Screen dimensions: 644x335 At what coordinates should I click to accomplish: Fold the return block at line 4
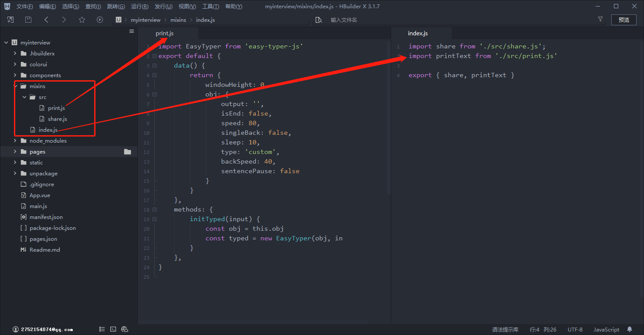tap(154, 75)
